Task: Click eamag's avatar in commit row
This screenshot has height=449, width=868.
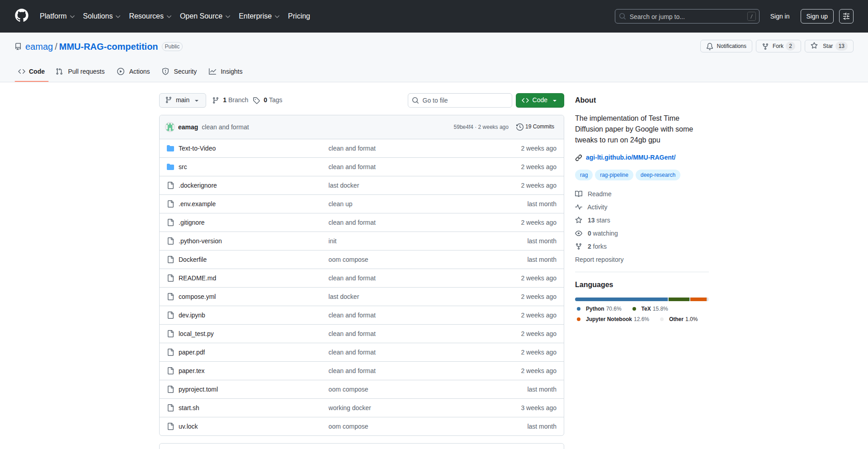Action: point(170,127)
